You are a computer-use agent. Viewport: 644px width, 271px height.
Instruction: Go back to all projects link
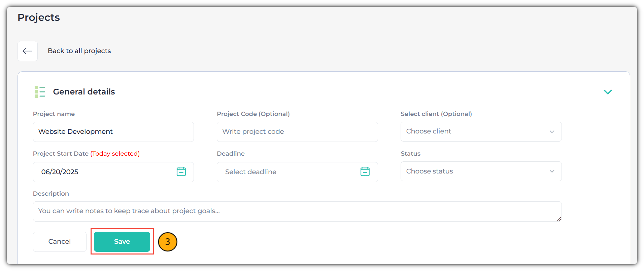click(79, 51)
